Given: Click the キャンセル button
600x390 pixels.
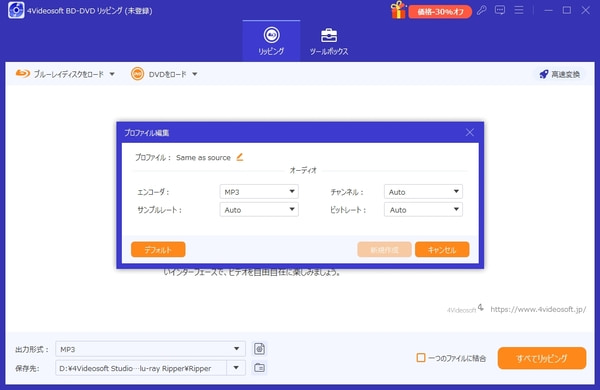Looking at the screenshot, I should (442, 250).
